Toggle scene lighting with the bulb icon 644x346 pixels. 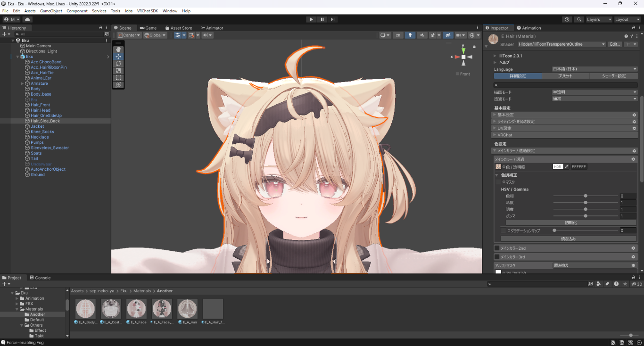click(x=410, y=35)
